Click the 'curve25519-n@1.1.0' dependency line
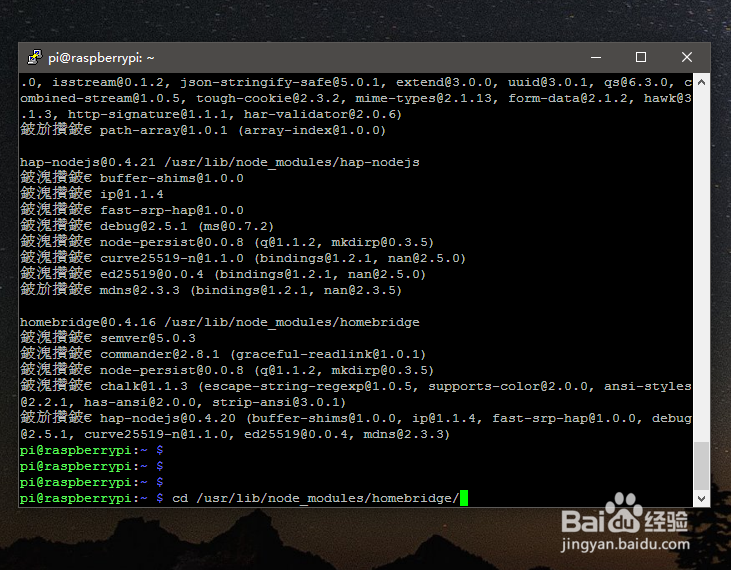Screen dimensions: 731x570 click(283, 258)
